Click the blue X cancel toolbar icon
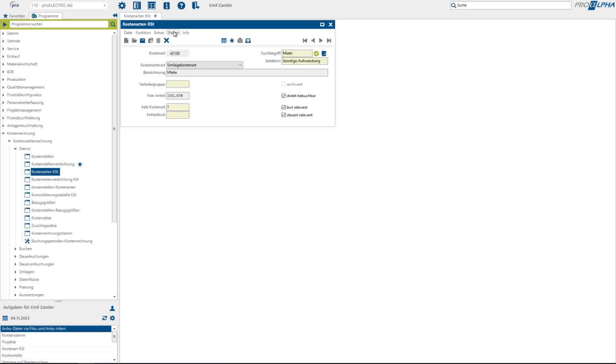Image resolution: width=616 pixels, height=364 pixels. tap(166, 40)
